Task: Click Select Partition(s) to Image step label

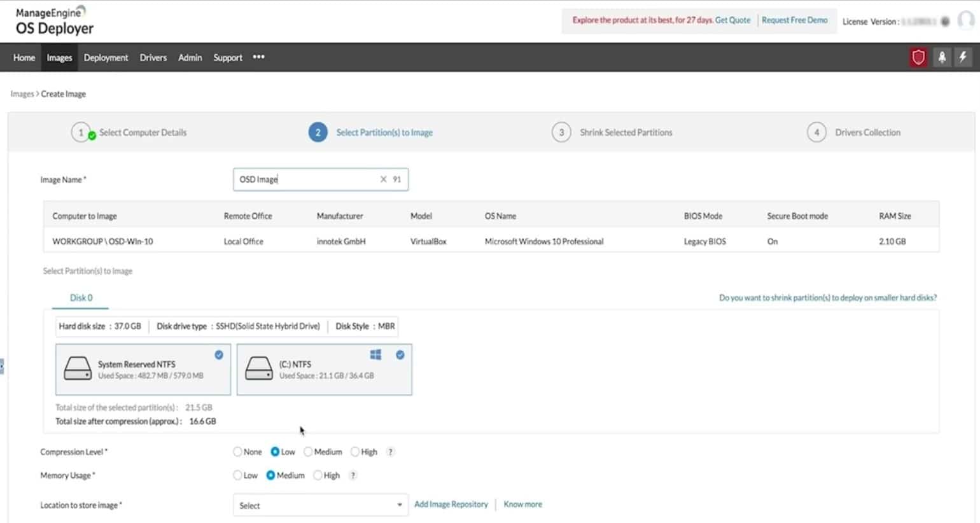Action: point(384,132)
